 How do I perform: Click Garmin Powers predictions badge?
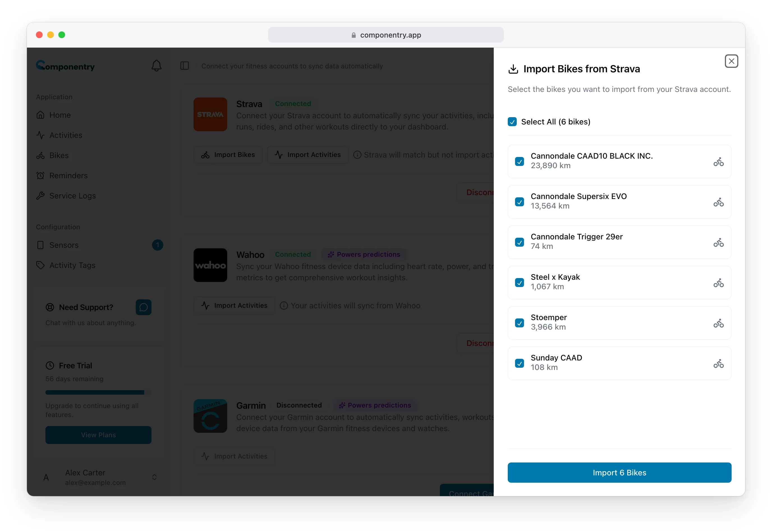375,405
